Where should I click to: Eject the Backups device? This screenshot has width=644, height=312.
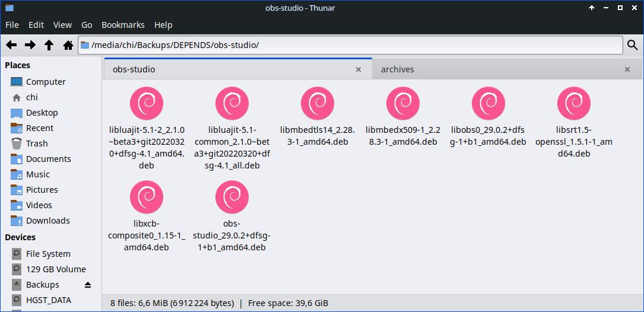coord(87,285)
